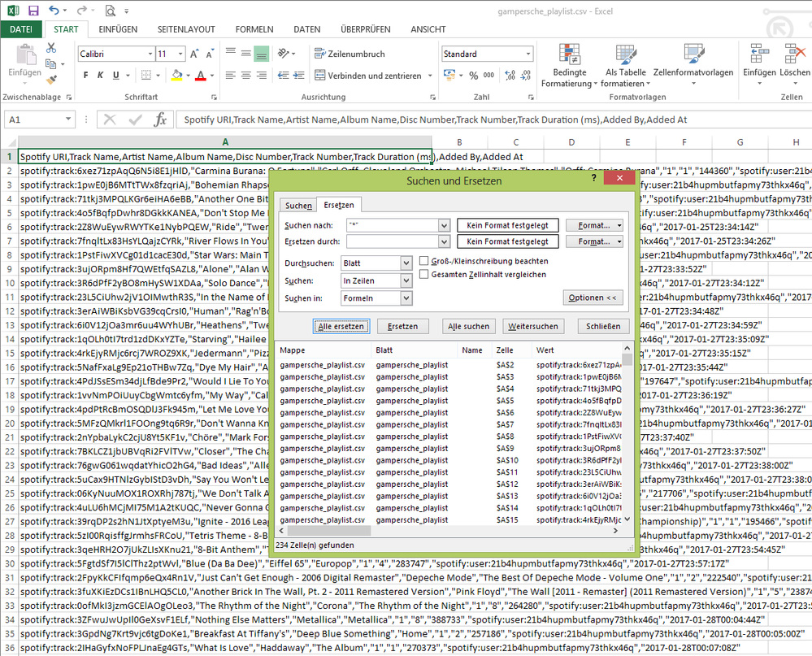
Task: Switch to the SEITENLAYOUT ribbon tab
Action: click(186, 29)
